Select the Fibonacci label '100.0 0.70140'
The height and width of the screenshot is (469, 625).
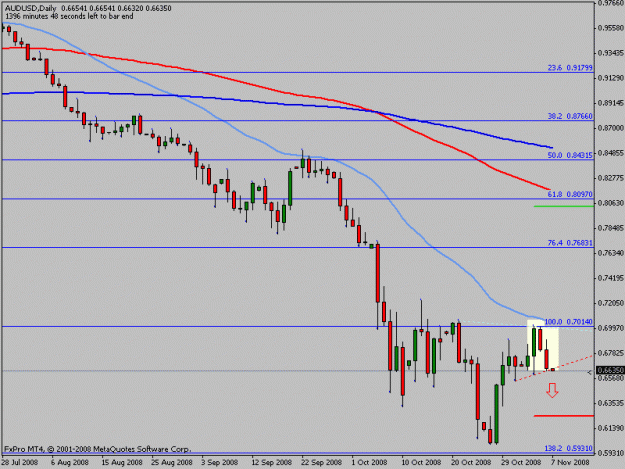click(x=568, y=322)
